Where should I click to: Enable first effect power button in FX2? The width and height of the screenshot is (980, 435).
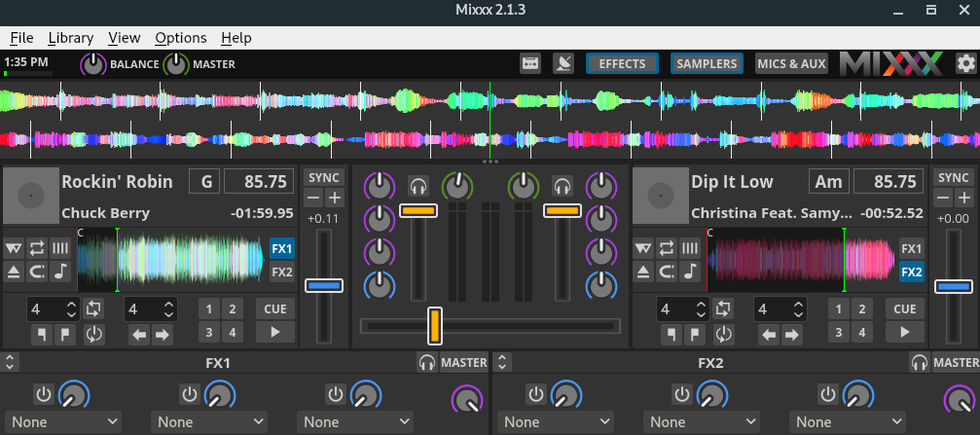click(x=536, y=394)
